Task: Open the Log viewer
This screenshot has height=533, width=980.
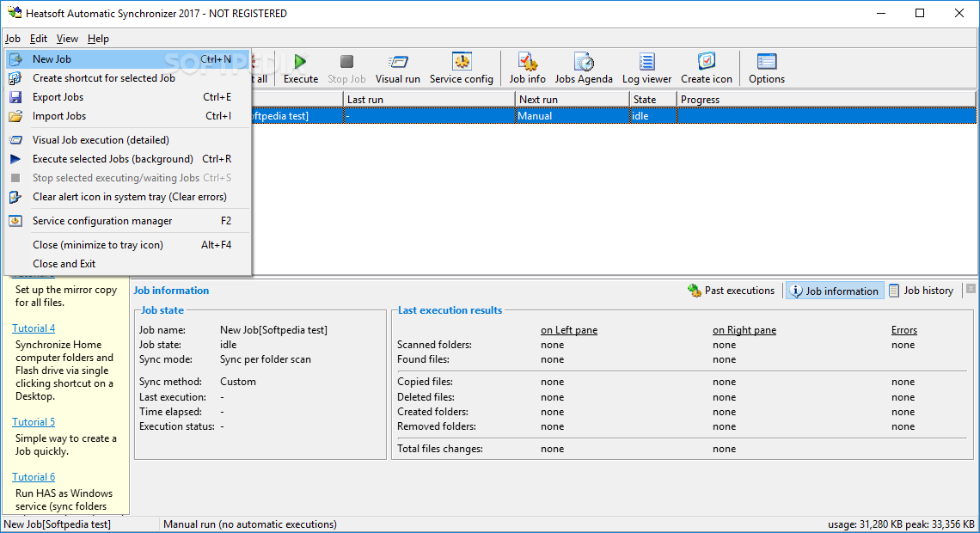Action: tap(646, 69)
